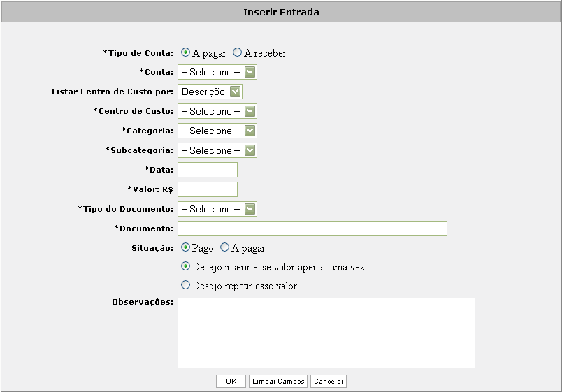This screenshot has width=562, height=392.
Task: Open the Tipo do Documento dropdown
Action: tap(217, 209)
